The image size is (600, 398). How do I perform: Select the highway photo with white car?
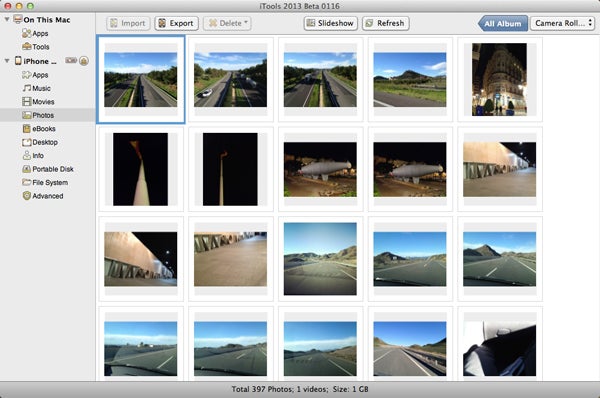coord(230,80)
